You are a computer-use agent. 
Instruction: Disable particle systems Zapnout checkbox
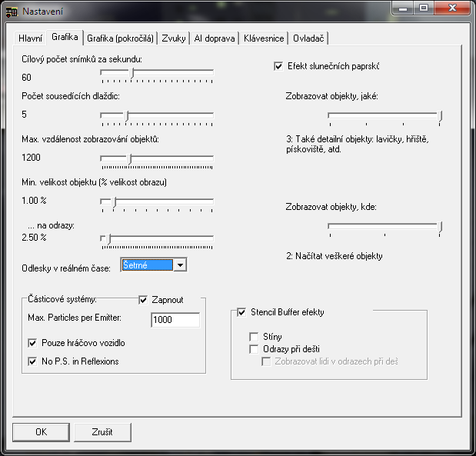[143, 299]
